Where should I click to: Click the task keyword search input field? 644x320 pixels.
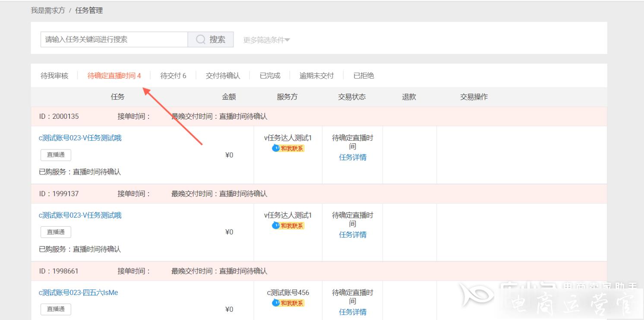tap(114, 39)
